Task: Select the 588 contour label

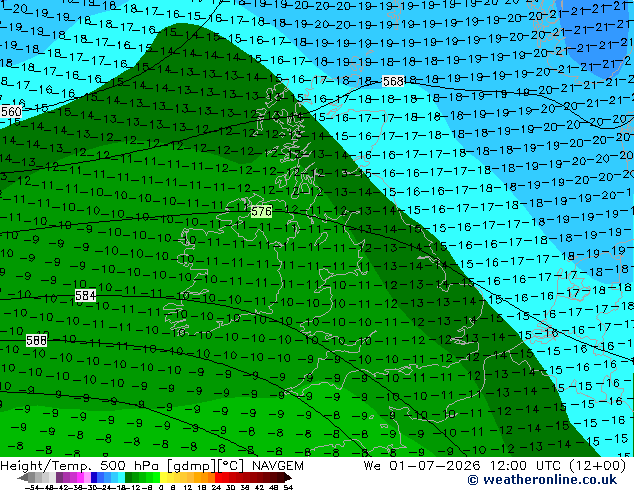Action: (36, 340)
